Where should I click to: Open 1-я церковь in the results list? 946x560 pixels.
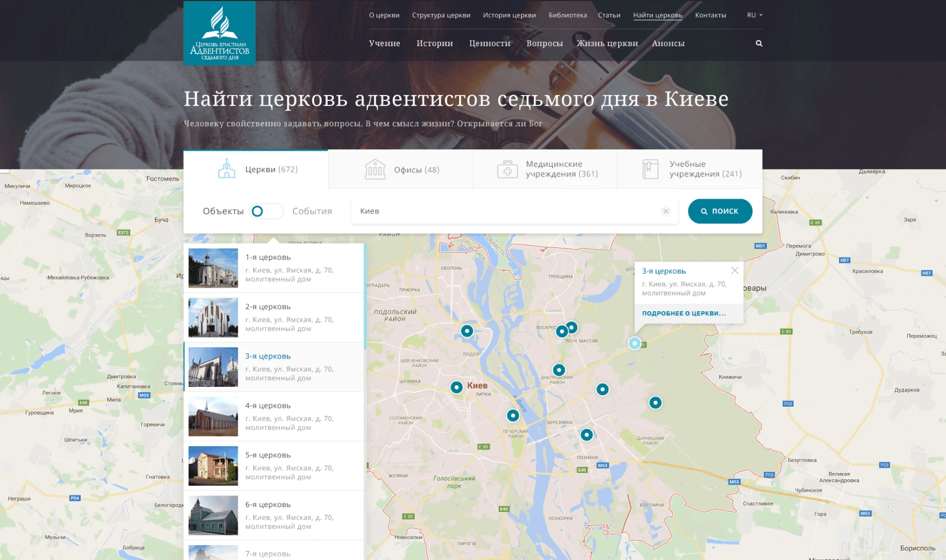point(274,268)
